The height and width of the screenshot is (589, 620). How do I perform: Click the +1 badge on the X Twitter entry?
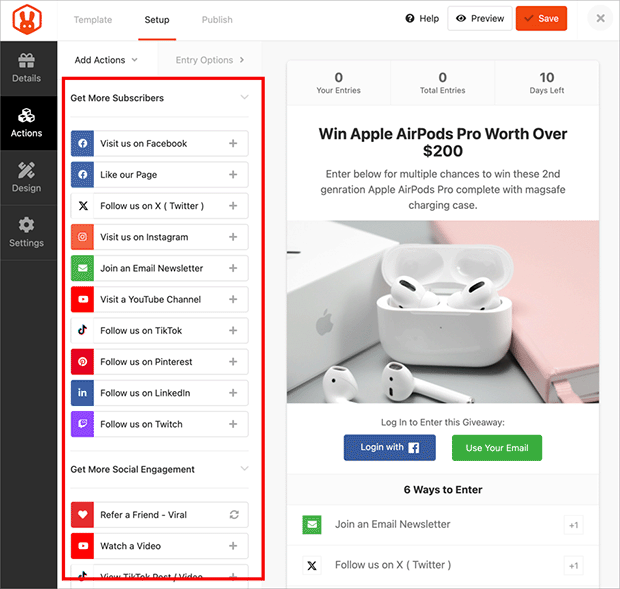[573, 566]
